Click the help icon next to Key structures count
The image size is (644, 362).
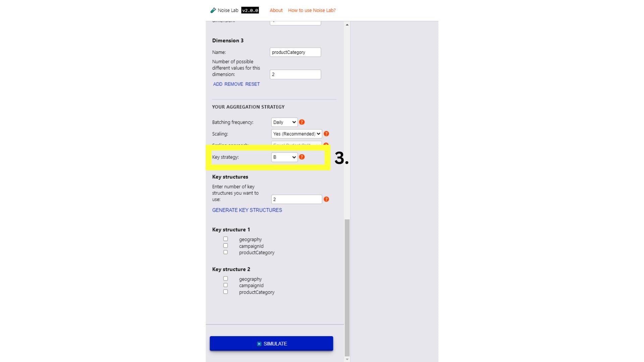pos(326,199)
